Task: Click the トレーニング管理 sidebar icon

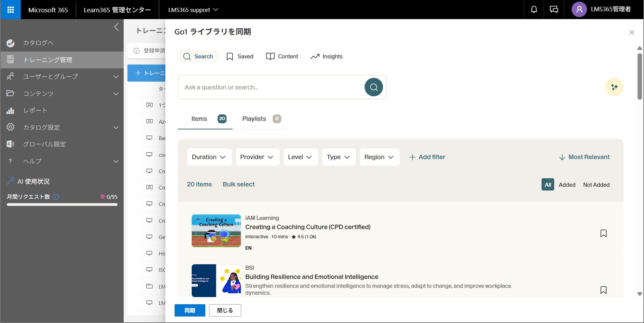Action: tap(11, 60)
